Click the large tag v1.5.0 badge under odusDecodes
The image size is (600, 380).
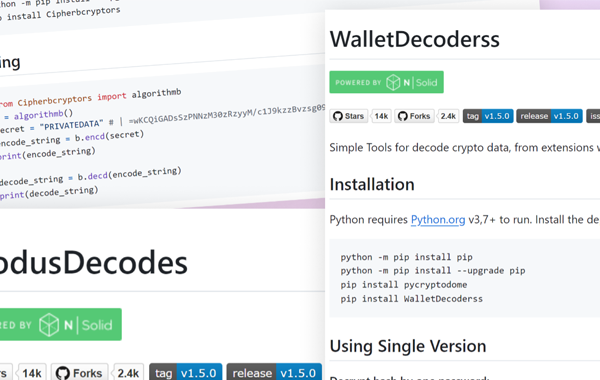(186, 373)
